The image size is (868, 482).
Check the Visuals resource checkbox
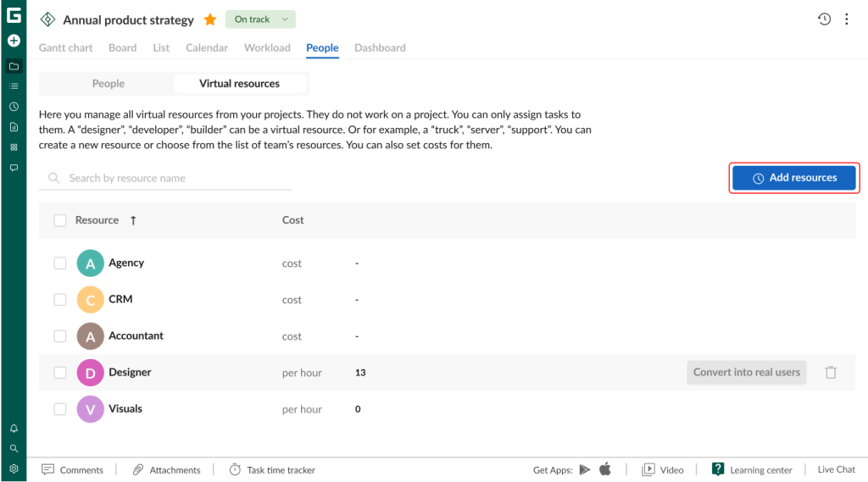click(60, 409)
